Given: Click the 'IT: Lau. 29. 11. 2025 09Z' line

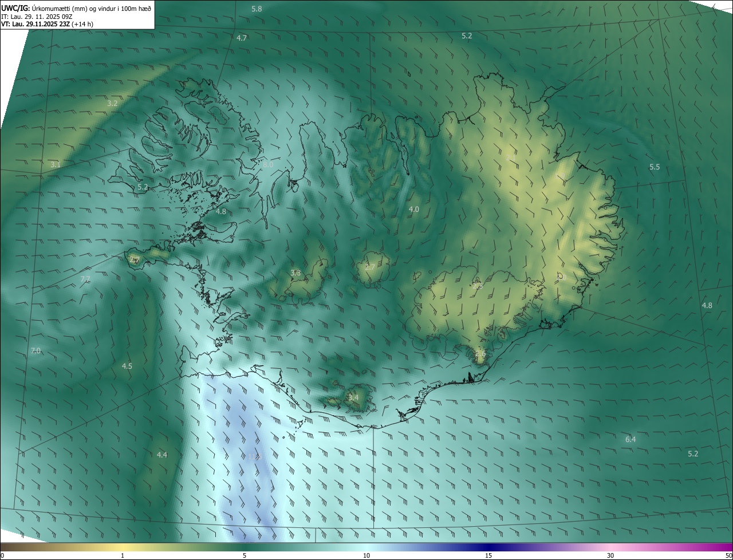Looking at the screenshot, I should click(37, 16).
